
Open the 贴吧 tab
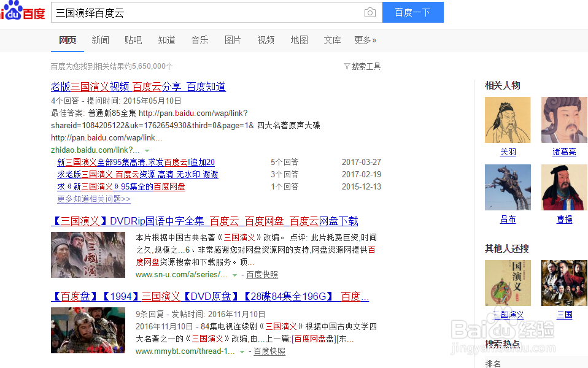(133, 40)
